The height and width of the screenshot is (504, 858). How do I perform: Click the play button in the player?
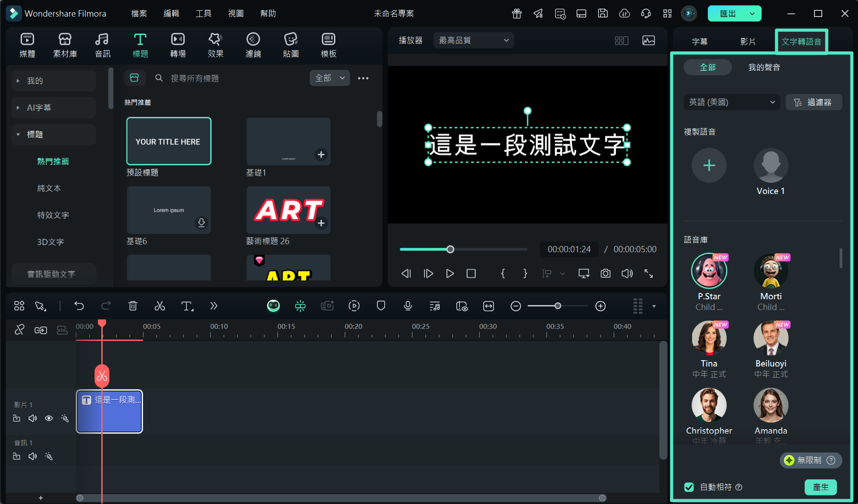click(x=450, y=273)
